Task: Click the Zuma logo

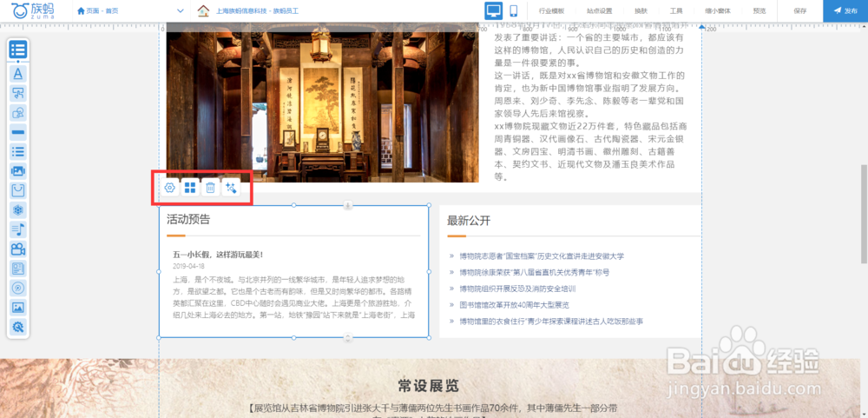Action: 33,10
